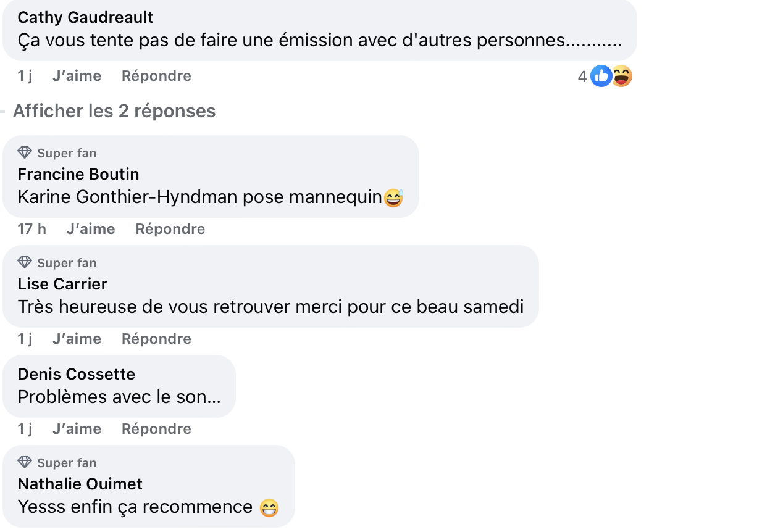Click the reaction count 4 on Cathy's comment
This screenshot has height=532, width=762.
pos(581,75)
